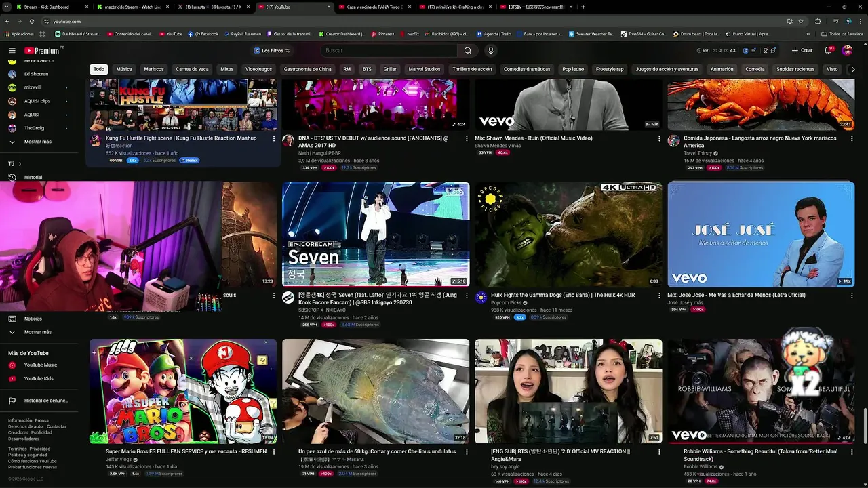868x488 pixels.
Task: Open Travel Thirsty channel name
Action: point(698,153)
